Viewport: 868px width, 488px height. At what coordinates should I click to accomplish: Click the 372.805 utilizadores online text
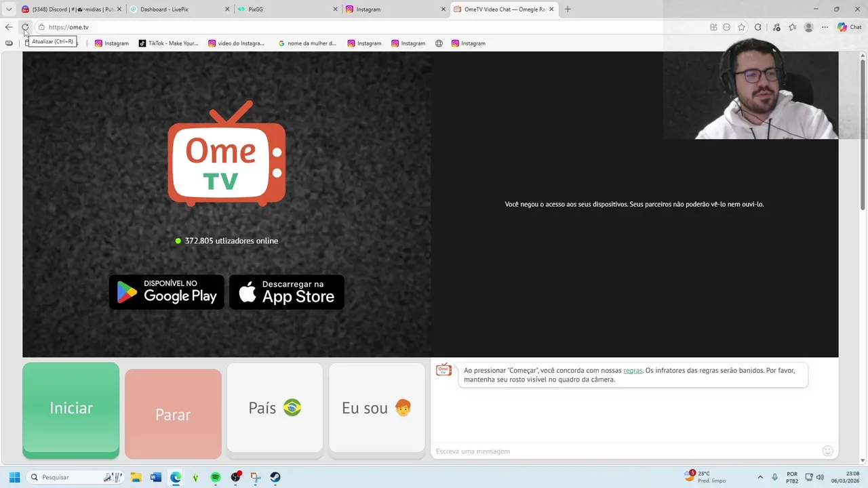231,241
